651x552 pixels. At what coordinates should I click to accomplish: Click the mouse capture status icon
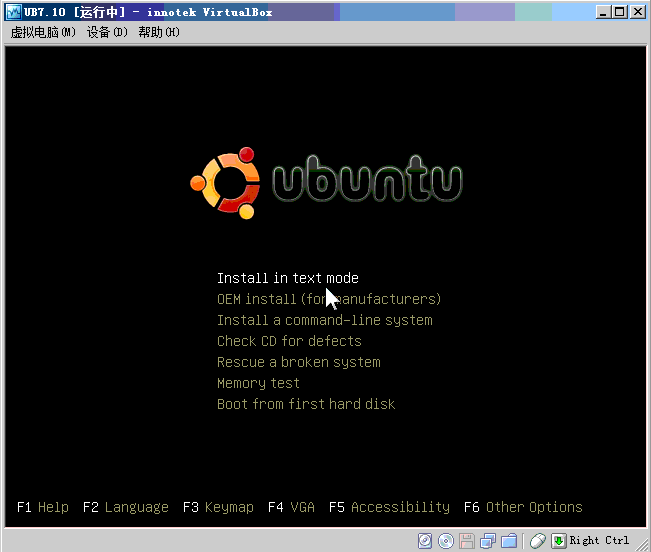point(538,541)
